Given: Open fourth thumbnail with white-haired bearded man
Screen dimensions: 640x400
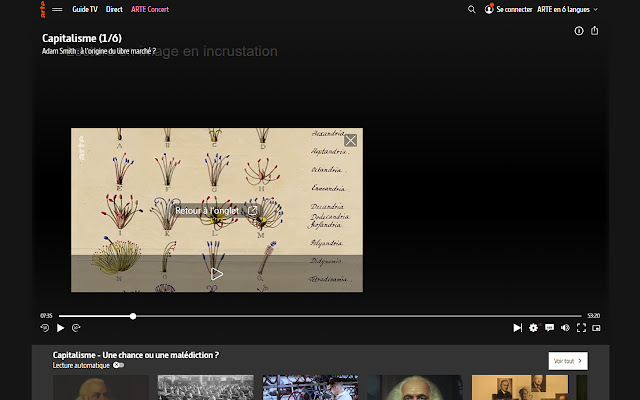Looking at the screenshot, I should pos(415,387).
